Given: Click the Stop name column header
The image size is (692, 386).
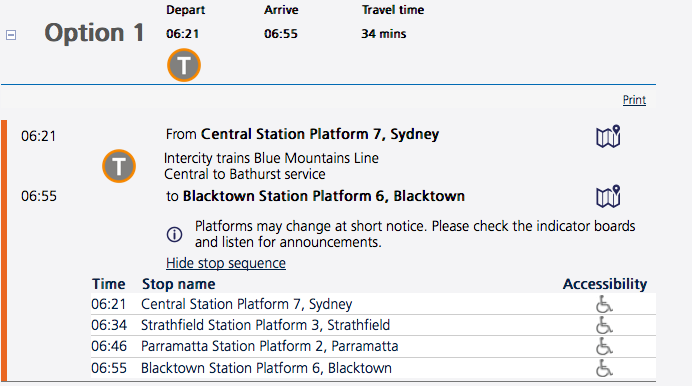Looking at the screenshot, I should [178, 284].
